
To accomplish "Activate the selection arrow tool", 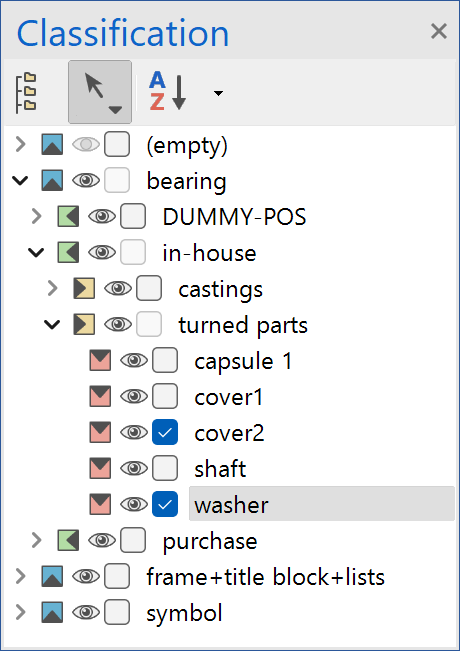I will 100,92.
